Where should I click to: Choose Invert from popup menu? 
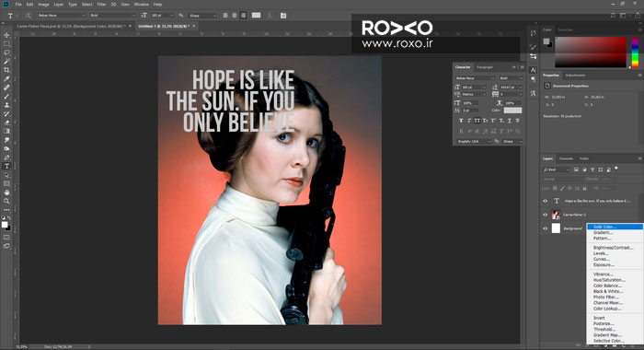pyautogui.click(x=615, y=318)
